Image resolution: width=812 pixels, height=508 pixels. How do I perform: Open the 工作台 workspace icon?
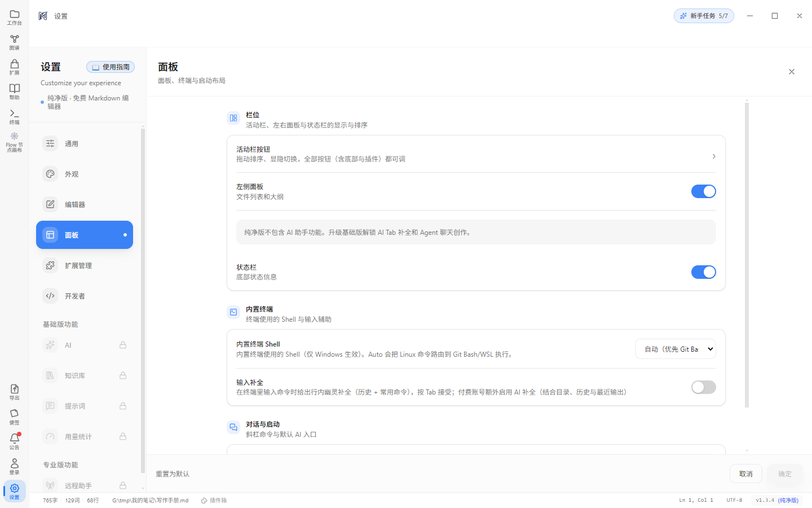[x=15, y=17]
